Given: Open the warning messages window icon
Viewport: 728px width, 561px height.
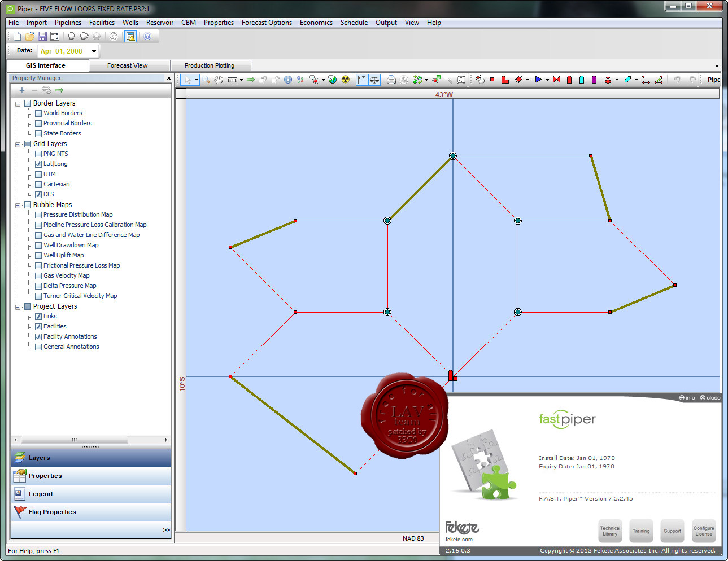Looking at the screenshot, I should (x=130, y=36).
